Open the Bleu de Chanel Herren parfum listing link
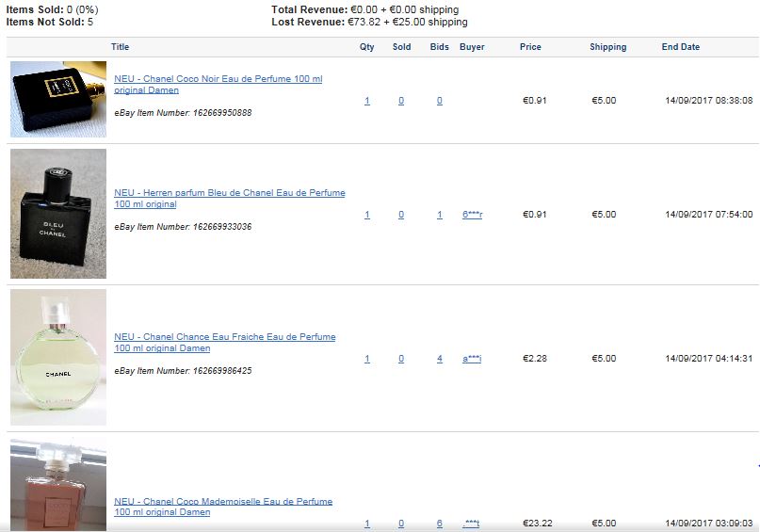The width and height of the screenshot is (760, 532). click(x=230, y=198)
